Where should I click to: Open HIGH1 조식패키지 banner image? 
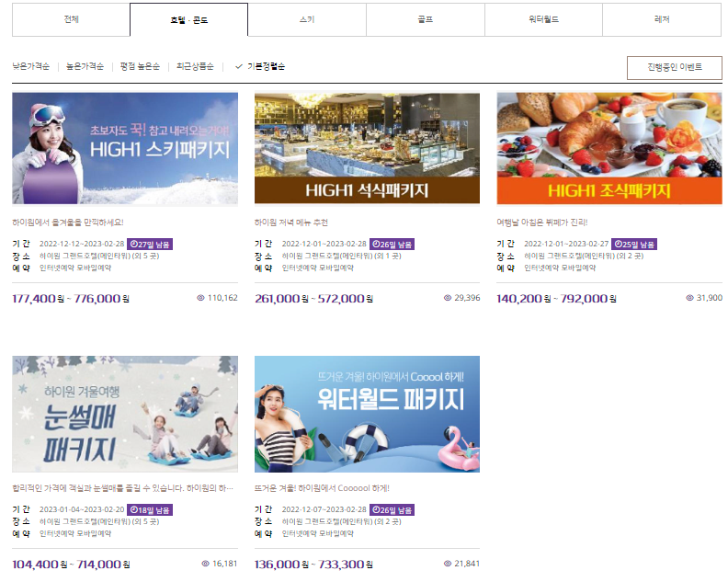(609, 148)
